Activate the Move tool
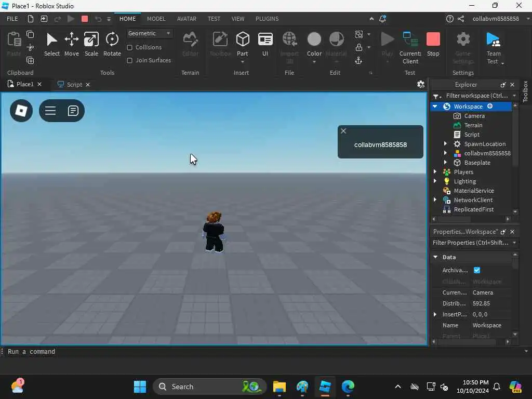This screenshot has width=532, height=399. tap(72, 44)
